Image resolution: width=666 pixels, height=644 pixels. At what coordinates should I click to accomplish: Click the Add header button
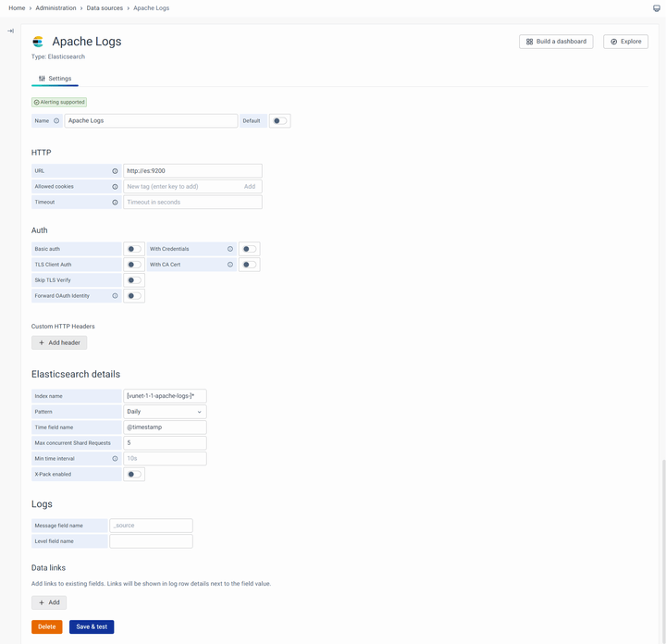click(59, 342)
